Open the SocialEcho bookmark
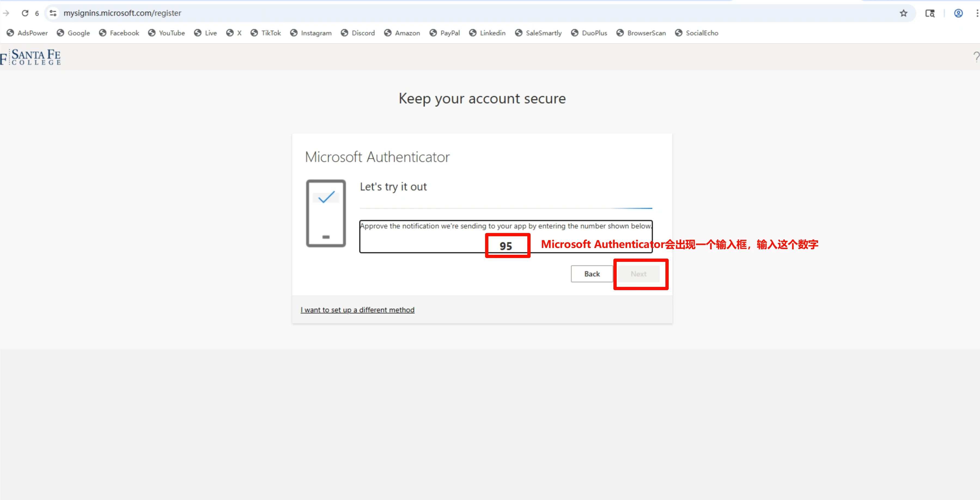Image resolution: width=980 pixels, height=500 pixels. (697, 33)
